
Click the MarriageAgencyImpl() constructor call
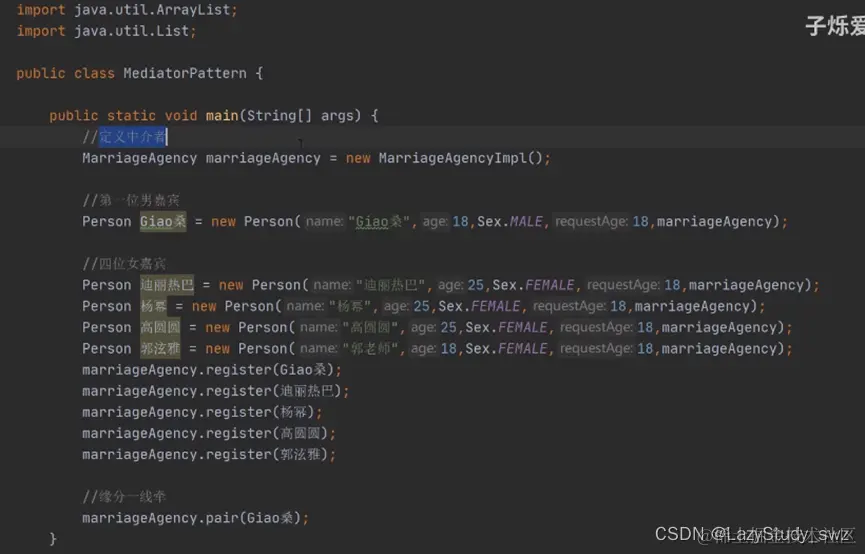[461, 158]
